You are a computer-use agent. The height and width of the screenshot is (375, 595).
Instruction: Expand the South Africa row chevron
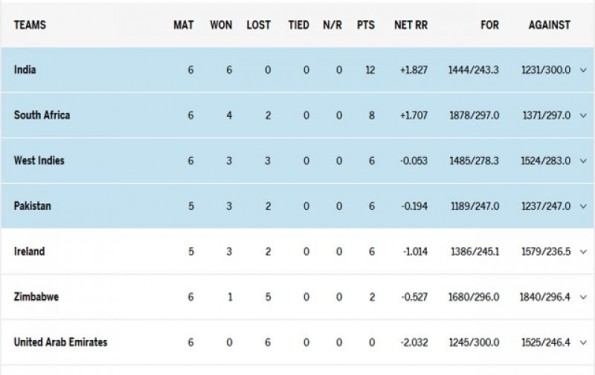coord(583,115)
